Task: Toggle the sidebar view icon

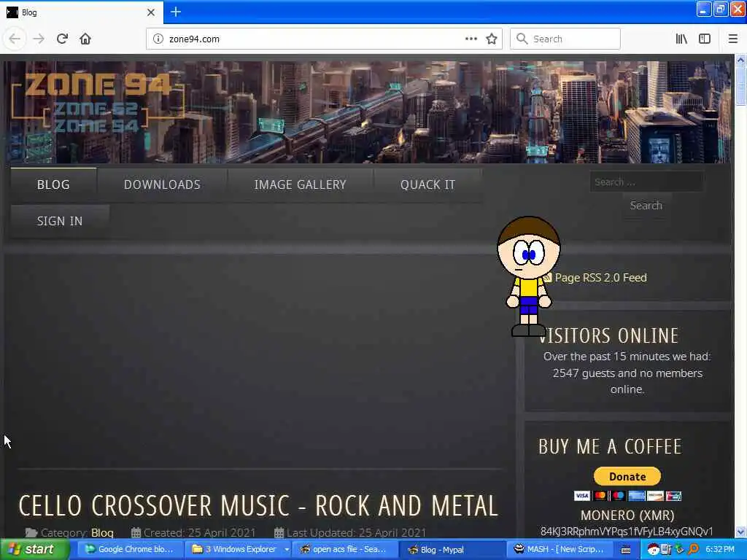Action: 705,39
